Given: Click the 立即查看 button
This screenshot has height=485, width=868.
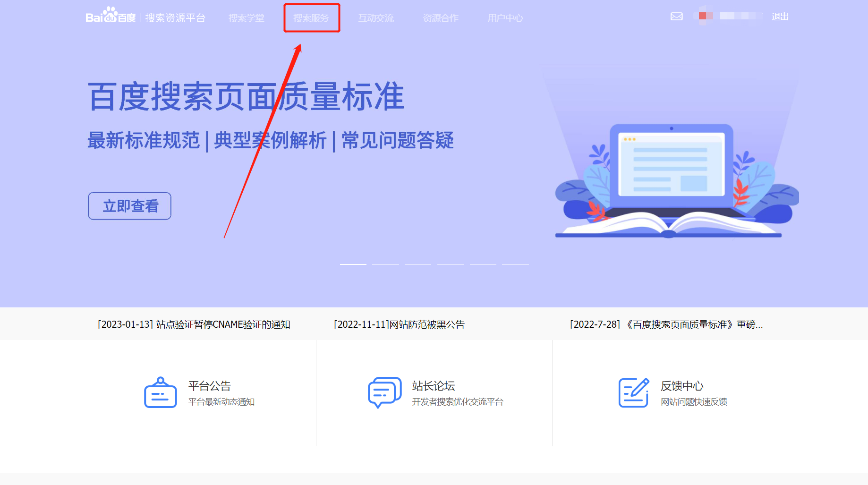Looking at the screenshot, I should [x=130, y=206].
